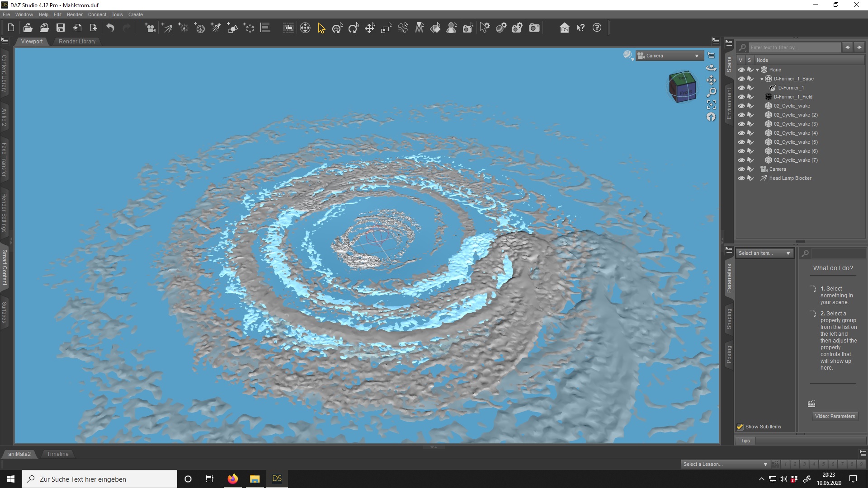Open the Camera view dropdown
The width and height of the screenshot is (868, 488).
click(670, 56)
